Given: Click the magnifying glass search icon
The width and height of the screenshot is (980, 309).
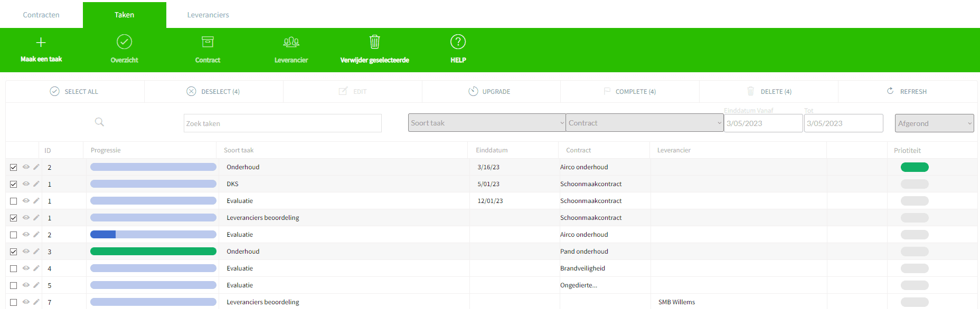Looking at the screenshot, I should click(99, 122).
